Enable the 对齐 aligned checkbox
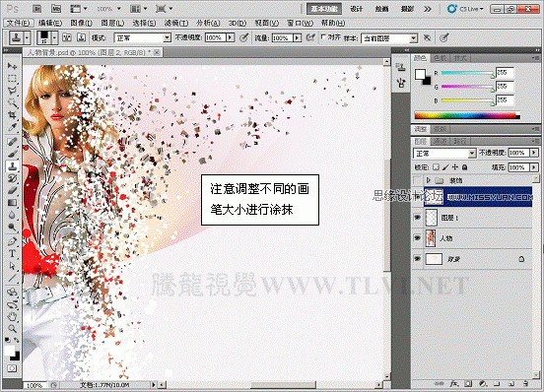Screen dimensions: 544x392 (x=323, y=36)
